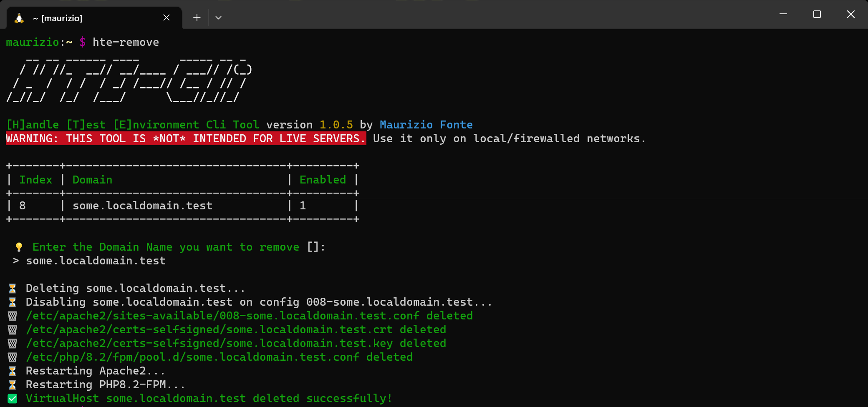868x407 pixels.
Task: Click the typed answer '> some.localdomain.test'
Action: (x=89, y=261)
